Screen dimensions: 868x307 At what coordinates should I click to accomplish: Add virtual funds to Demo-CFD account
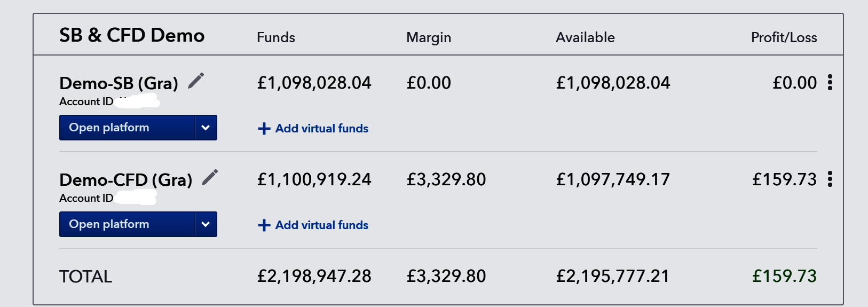click(x=313, y=225)
